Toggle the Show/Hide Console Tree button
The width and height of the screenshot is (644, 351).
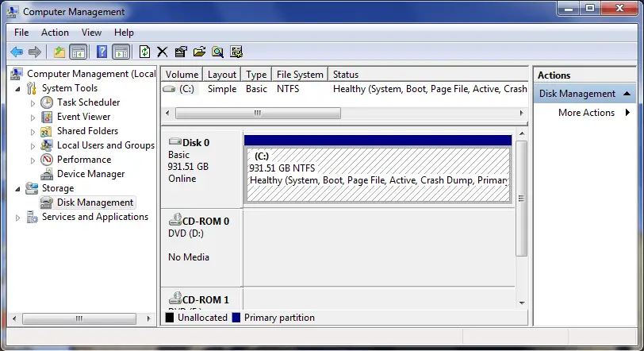coord(78,52)
